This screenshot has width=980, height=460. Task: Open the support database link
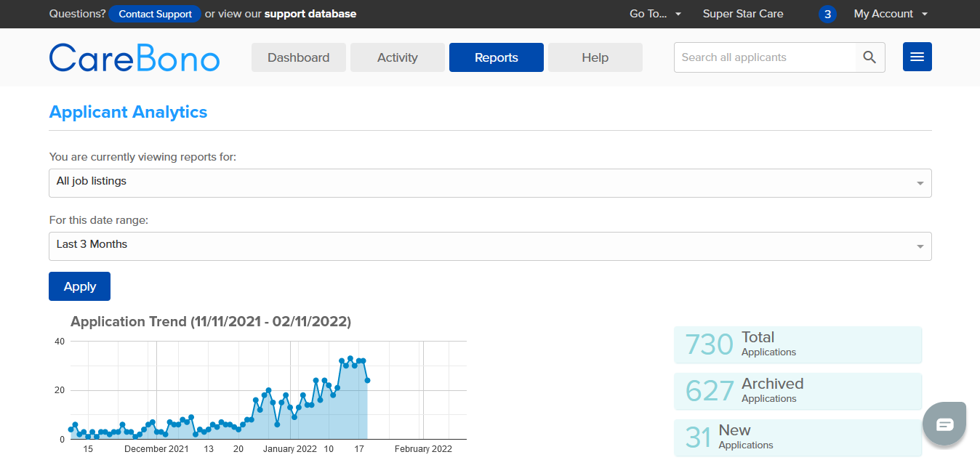310,14
